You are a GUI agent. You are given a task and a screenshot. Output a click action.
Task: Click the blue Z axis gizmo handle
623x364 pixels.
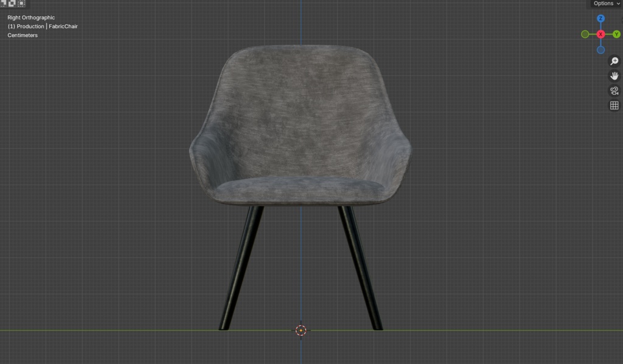pyautogui.click(x=600, y=19)
